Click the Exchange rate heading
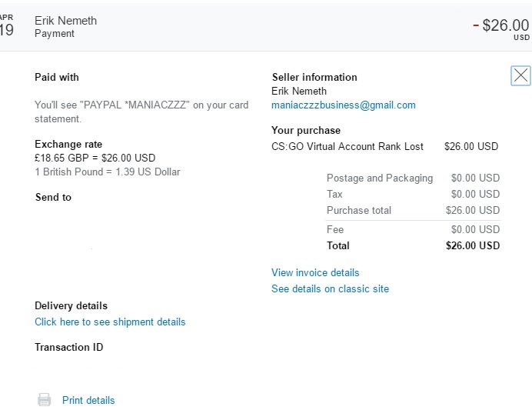532x420 pixels. (68, 144)
